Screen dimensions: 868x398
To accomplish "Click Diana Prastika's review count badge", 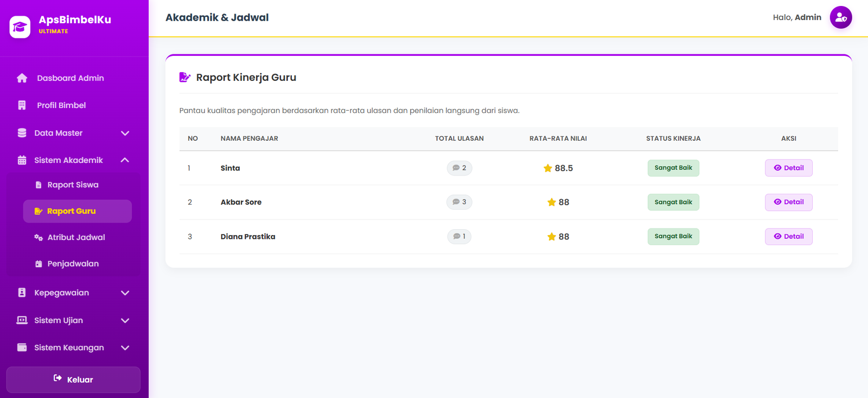I will [x=459, y=236].
